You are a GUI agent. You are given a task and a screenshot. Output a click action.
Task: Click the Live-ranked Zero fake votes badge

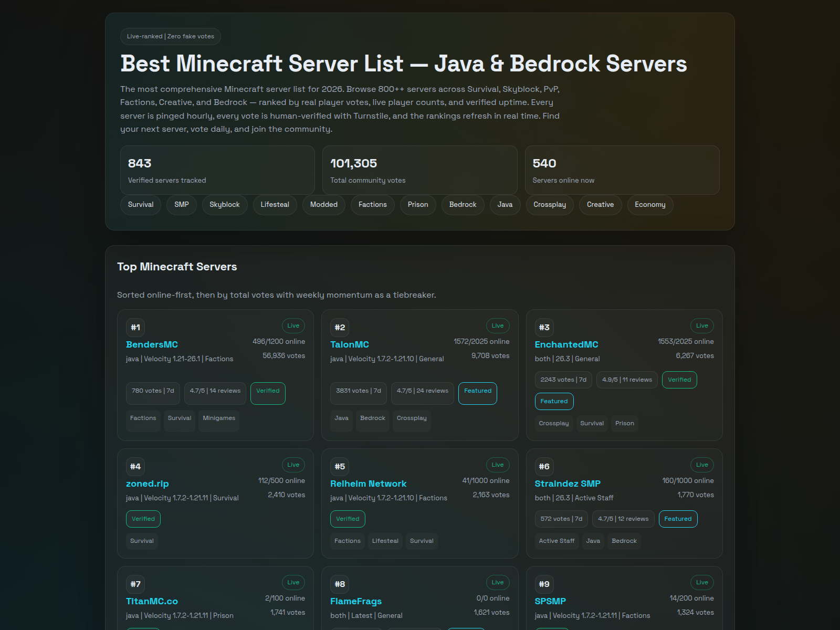(170, 36)
